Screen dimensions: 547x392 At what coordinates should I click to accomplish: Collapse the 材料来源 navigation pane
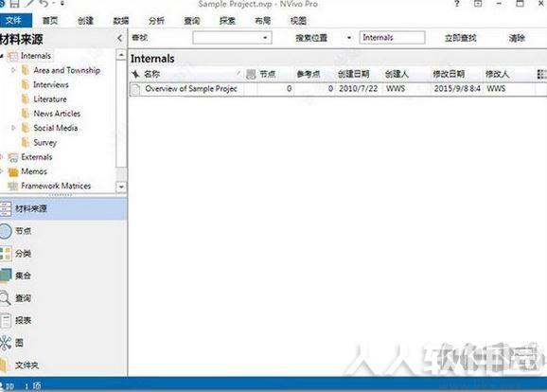click(x=119, y=38)
